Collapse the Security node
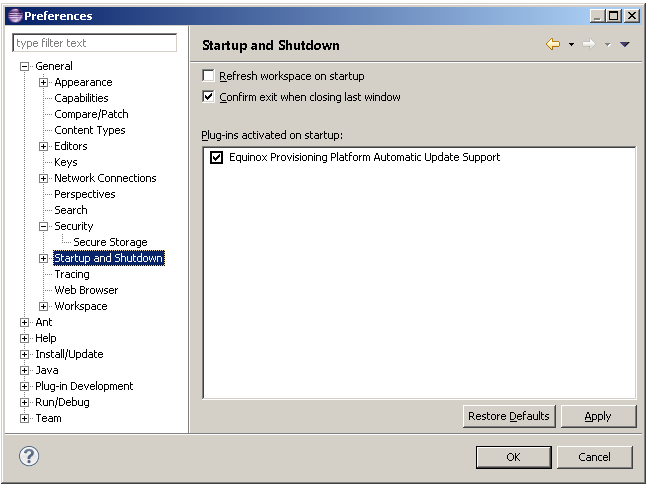 [43, 226]
